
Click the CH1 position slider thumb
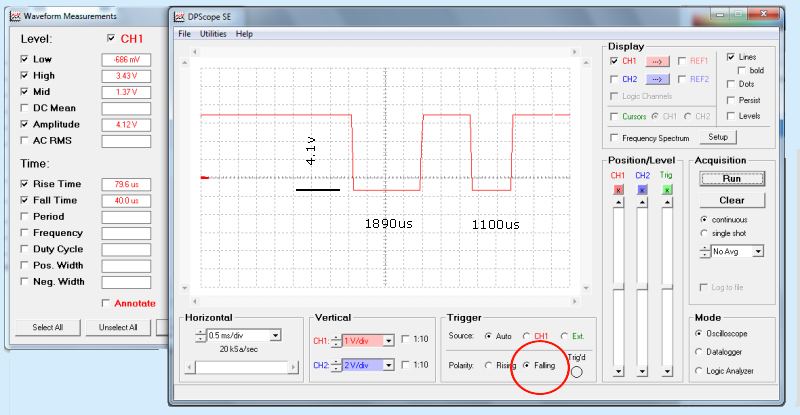[x=618, y=287]
